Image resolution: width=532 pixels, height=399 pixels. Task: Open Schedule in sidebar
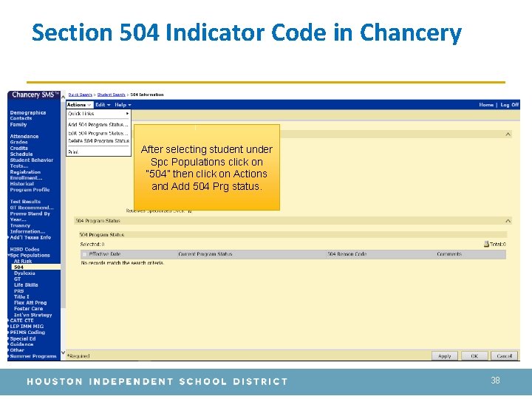coord(21,154)
